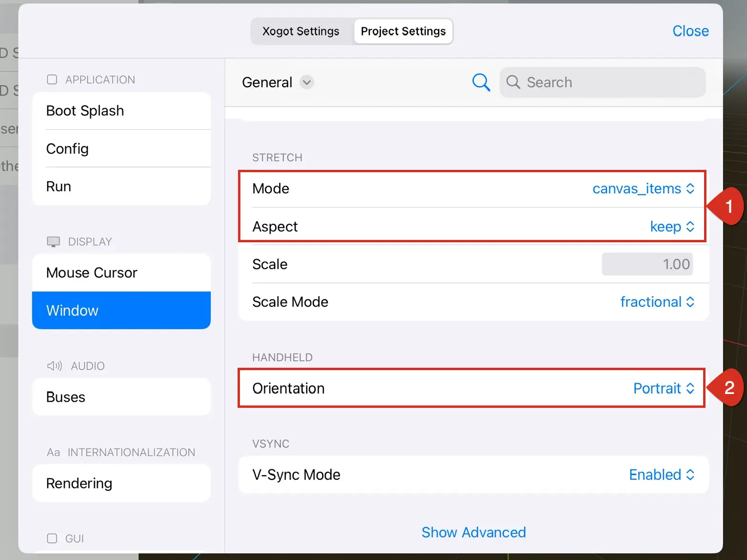
Task: Open the Mouse Cursor settings section
Action: [122, 272]
